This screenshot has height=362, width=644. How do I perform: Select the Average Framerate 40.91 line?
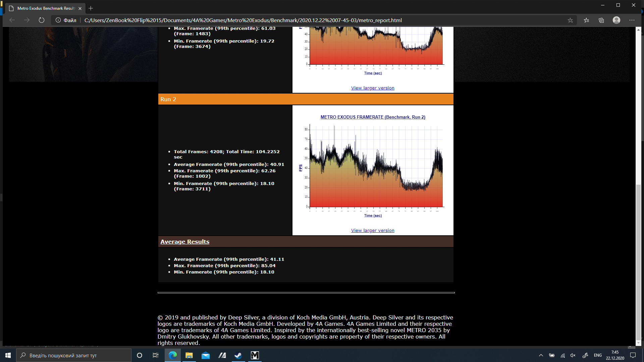[229, 165]
